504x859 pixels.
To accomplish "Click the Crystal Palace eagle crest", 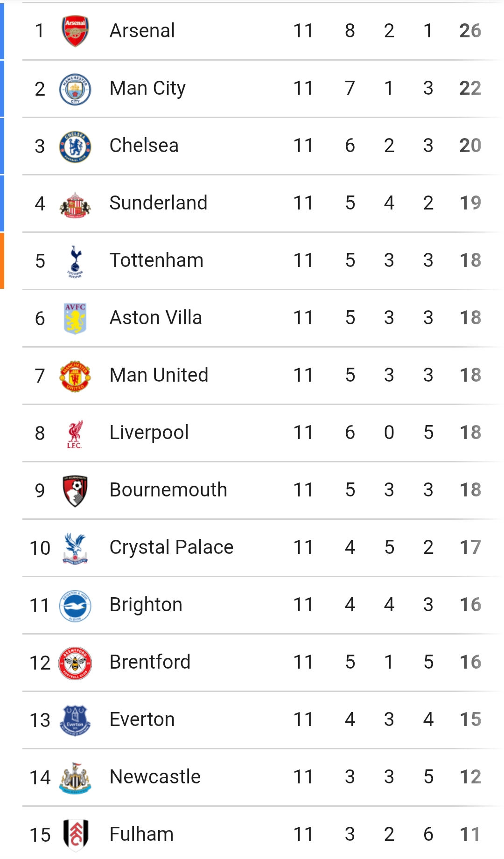I will (x=75, y=548).
